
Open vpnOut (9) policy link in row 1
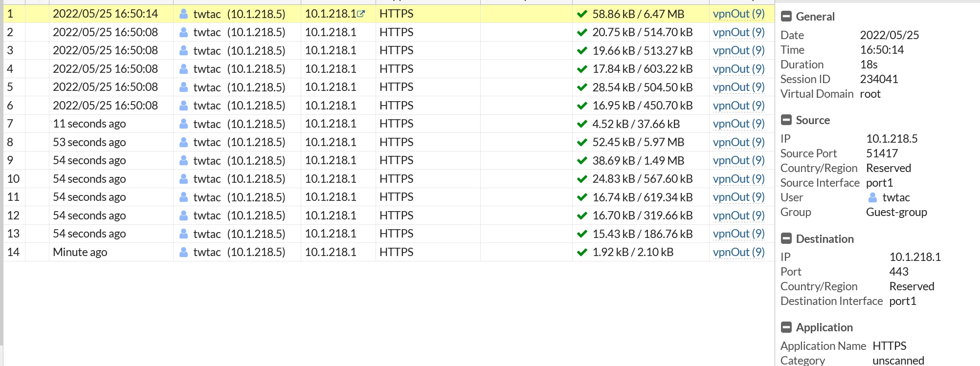tap(738, 14)
